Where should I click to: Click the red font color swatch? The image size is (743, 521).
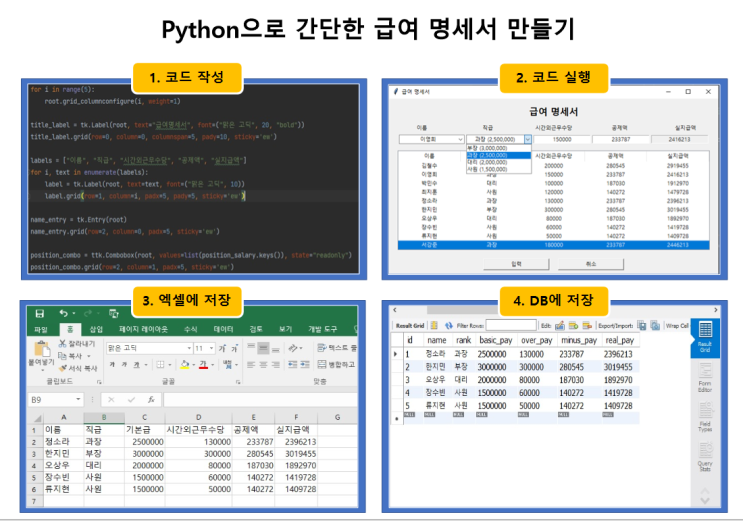(x=203, y=365)
